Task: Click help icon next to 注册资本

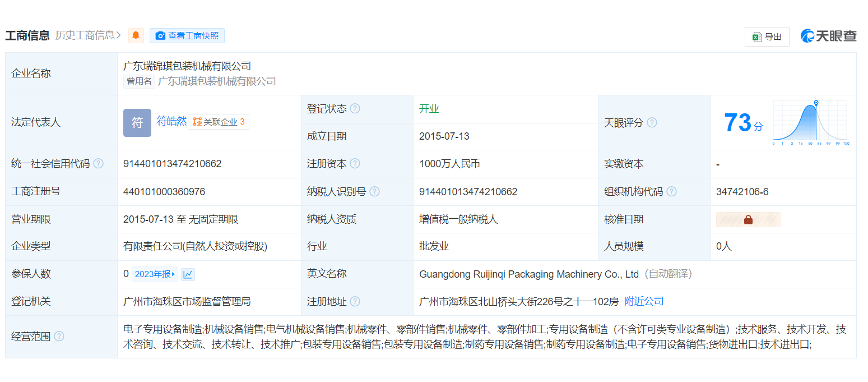Action: (x=355, y=164)
